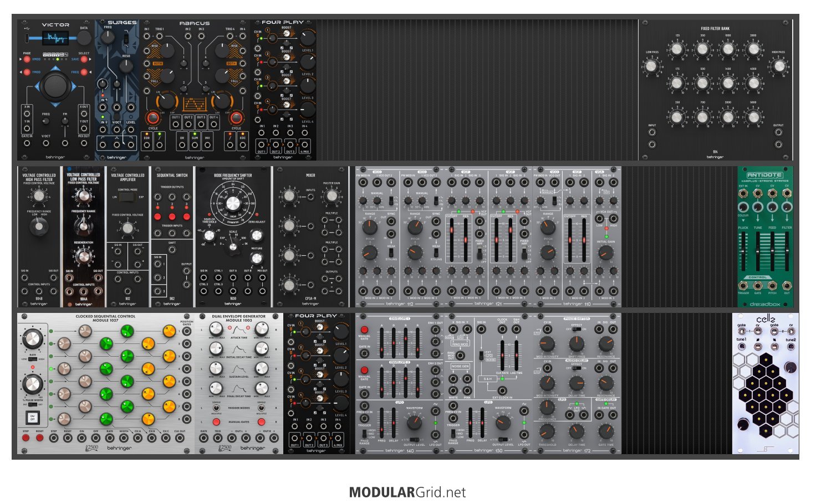The image size is (816, 504).
Task: Toggle the INT/EXT switch on Module 1027
Action: (33, 405)
